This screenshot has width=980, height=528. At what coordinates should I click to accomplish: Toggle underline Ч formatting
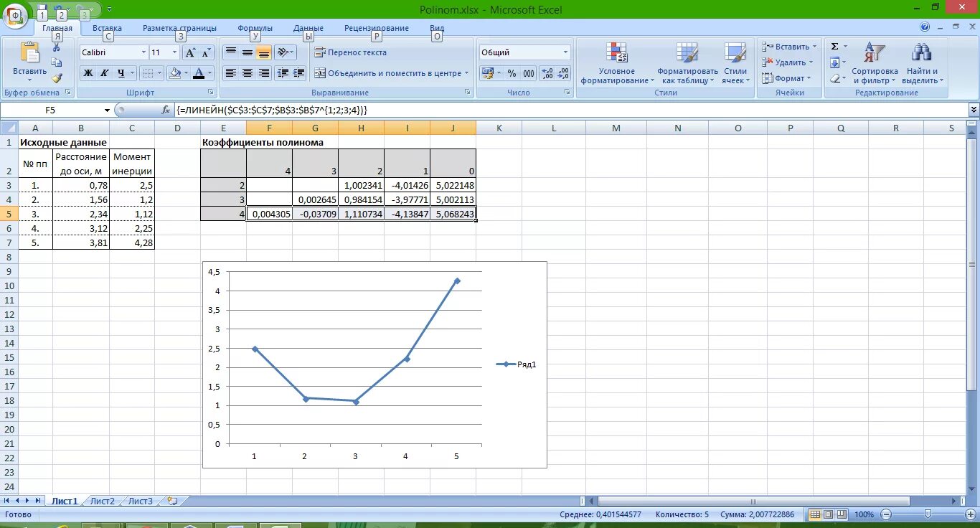tap(121, 73)
